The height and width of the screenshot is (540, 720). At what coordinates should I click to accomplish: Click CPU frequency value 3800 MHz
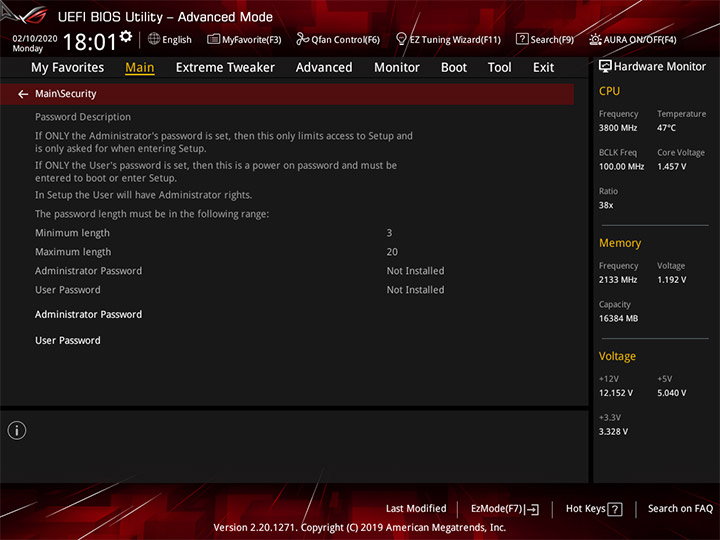(618, 128)
